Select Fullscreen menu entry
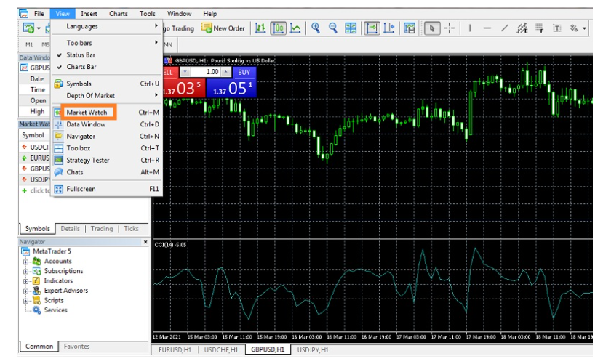The height and width of the screenshot is (364, 611). click(x=107, y=189)
